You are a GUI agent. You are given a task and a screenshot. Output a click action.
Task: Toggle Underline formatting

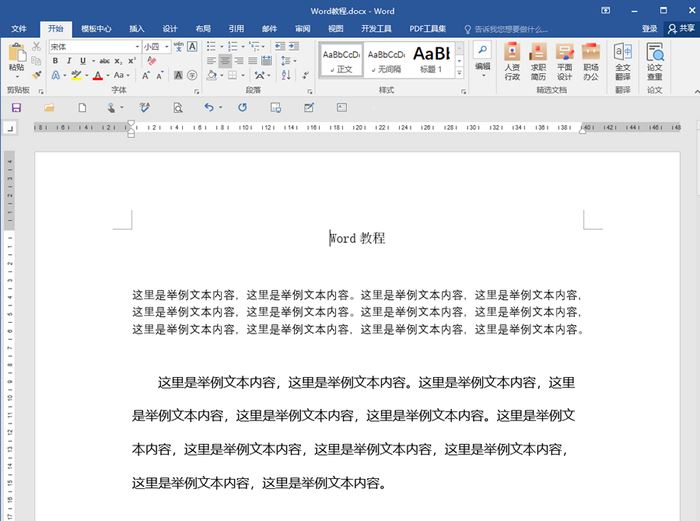point(83,61)
